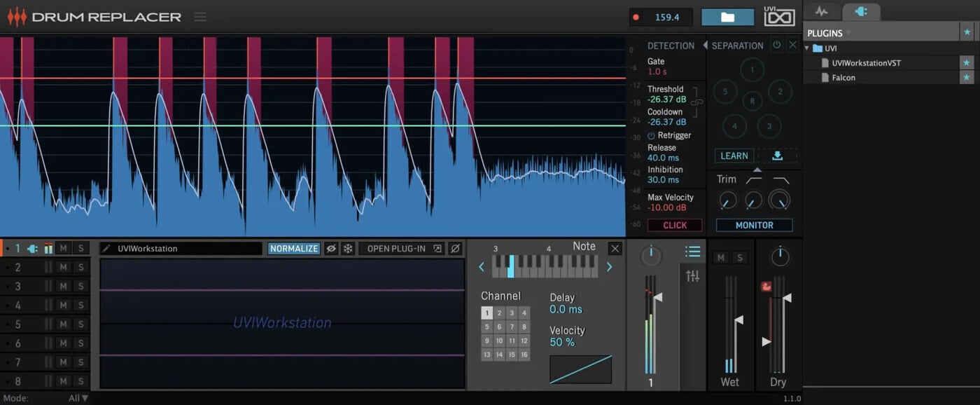Click the Max Velocity value -10.00 dB

(x=666, y=207)
